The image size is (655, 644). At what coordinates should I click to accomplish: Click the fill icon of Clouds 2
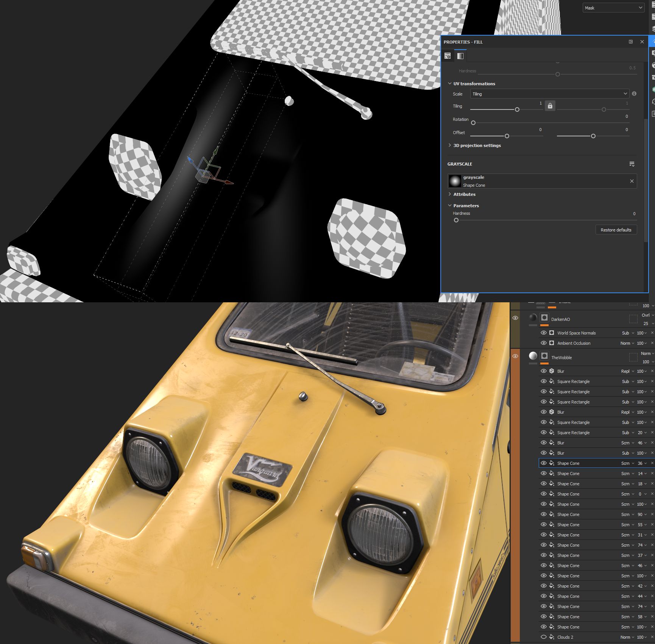click(x=552, y=637)
